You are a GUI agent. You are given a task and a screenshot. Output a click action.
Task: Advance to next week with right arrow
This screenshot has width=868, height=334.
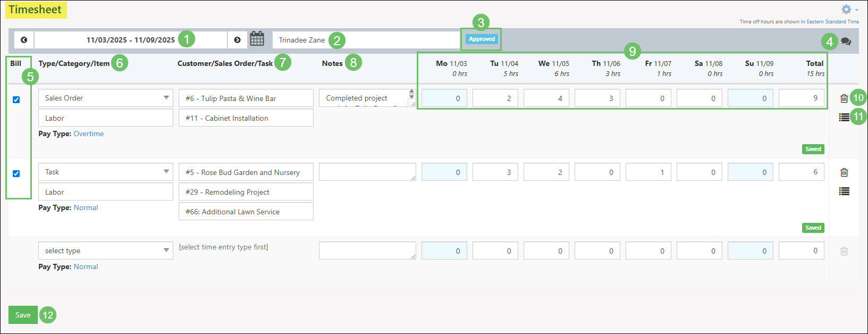237,40
